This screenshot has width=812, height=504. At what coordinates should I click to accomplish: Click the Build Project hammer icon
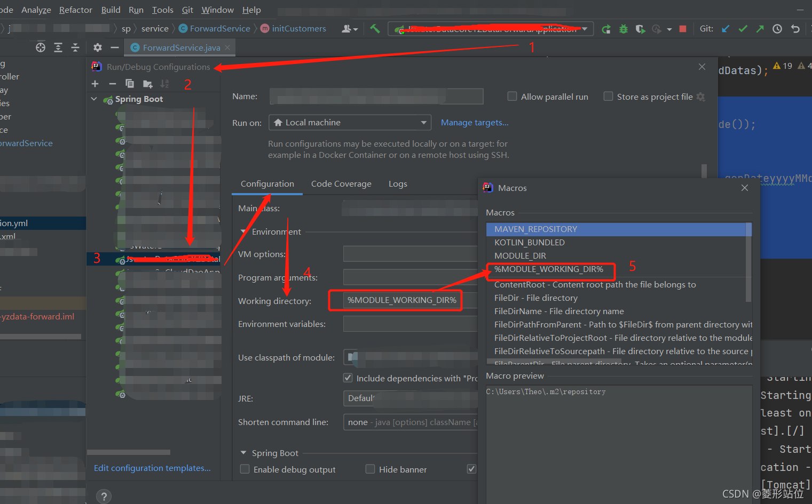[x=375, y=29]
